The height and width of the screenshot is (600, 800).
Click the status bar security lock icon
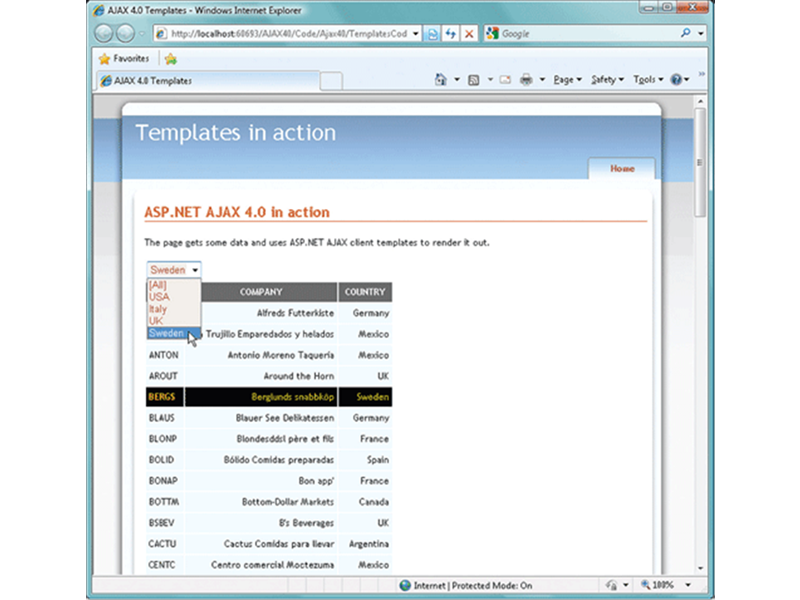[611, 585]
